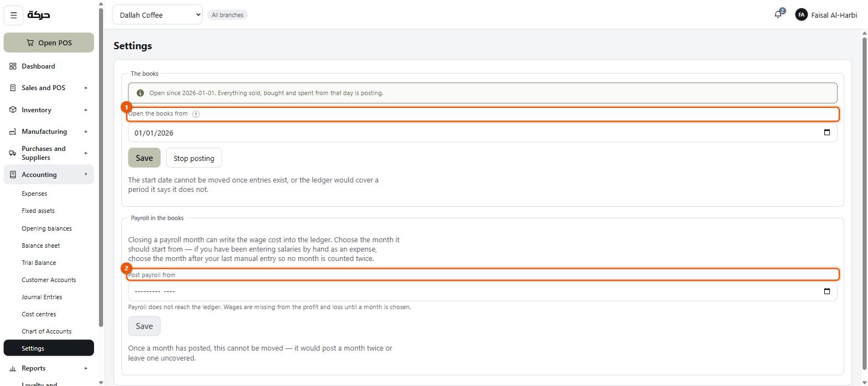Expand the Inventory submenu arrow
868x386 pixels.
click(86, 110)
